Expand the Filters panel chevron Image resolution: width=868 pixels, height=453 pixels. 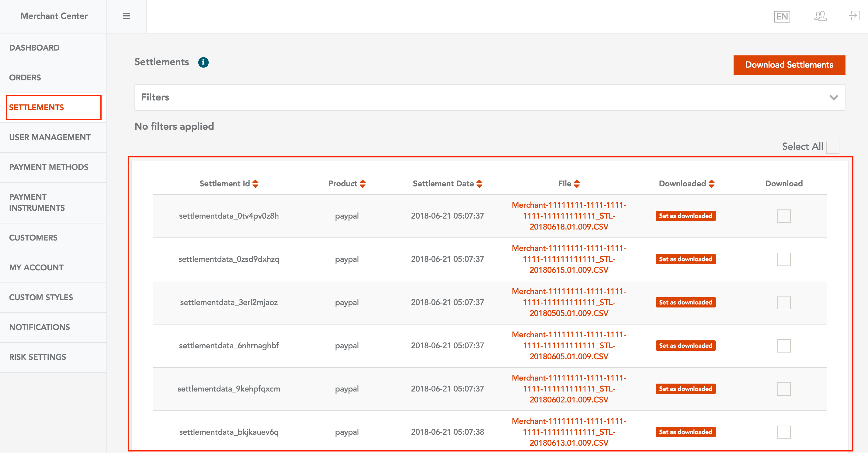[834, 97]
